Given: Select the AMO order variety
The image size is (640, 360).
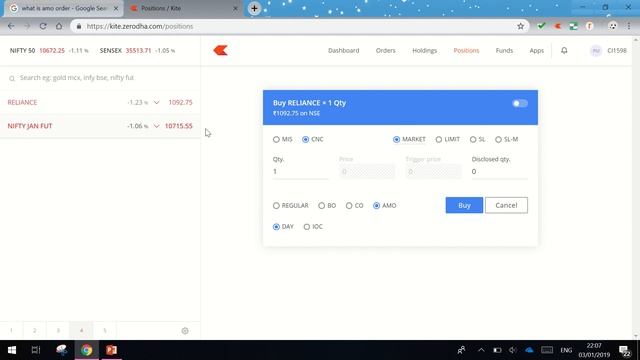Looking at the screenshot, I should 384,205.
